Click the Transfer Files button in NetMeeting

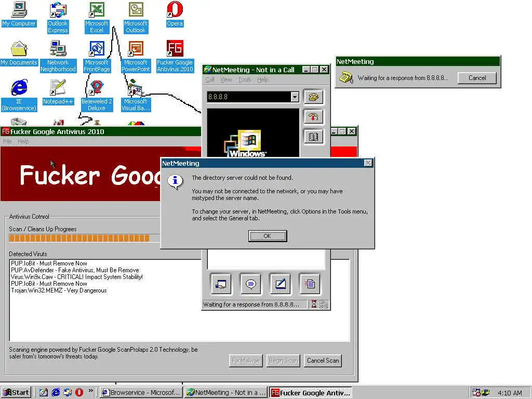tap(310, 284)
